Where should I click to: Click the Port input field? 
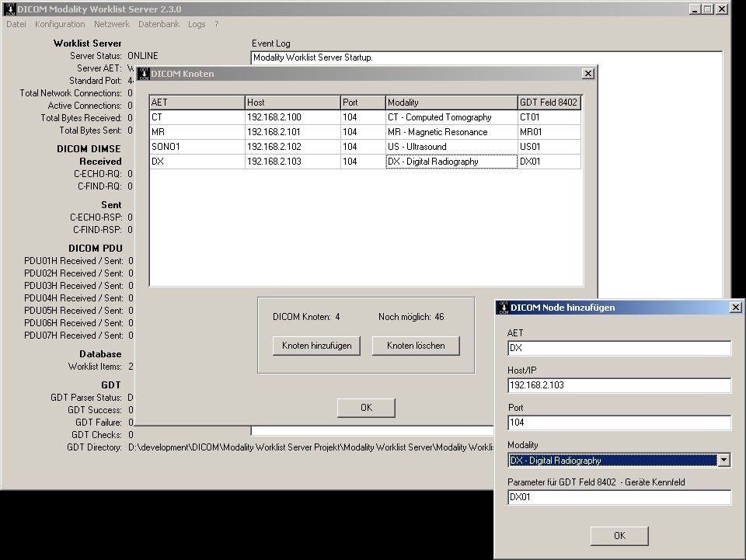(x=619, y=423)
